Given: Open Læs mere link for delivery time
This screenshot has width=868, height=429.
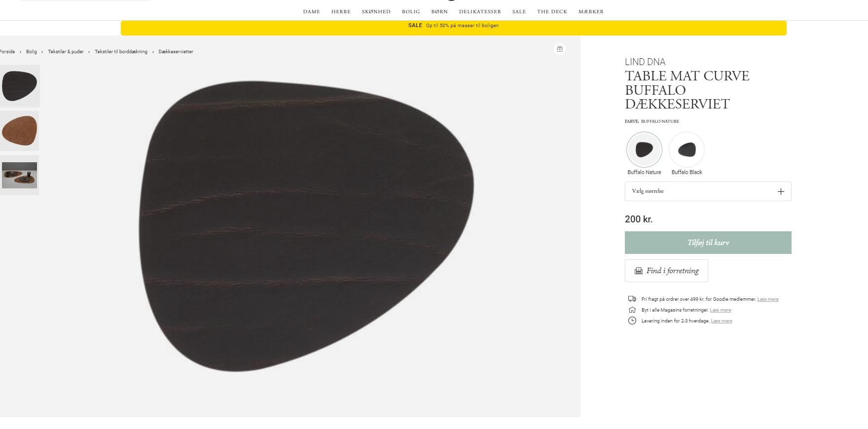Looking at the screenshot, I should tap(722, 321).
